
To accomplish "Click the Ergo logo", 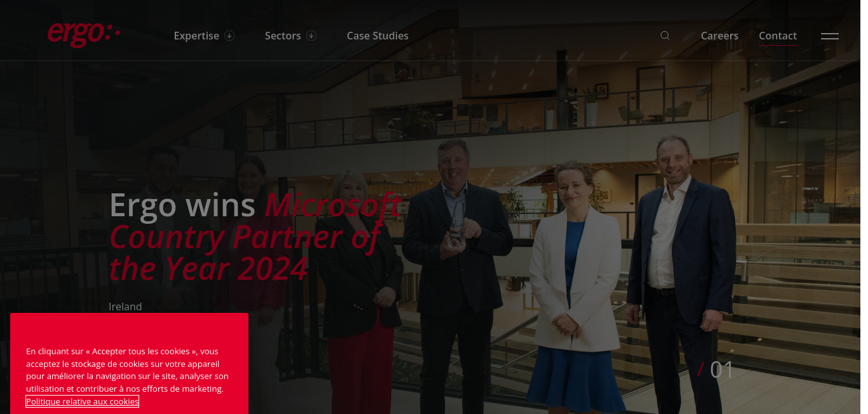I will click(84, 35).
